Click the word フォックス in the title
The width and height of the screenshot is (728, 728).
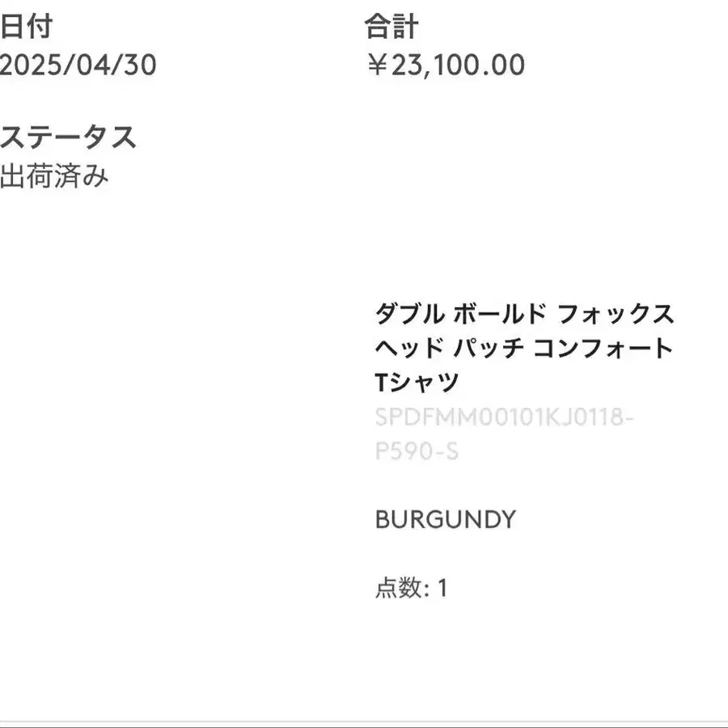[616, 314]
